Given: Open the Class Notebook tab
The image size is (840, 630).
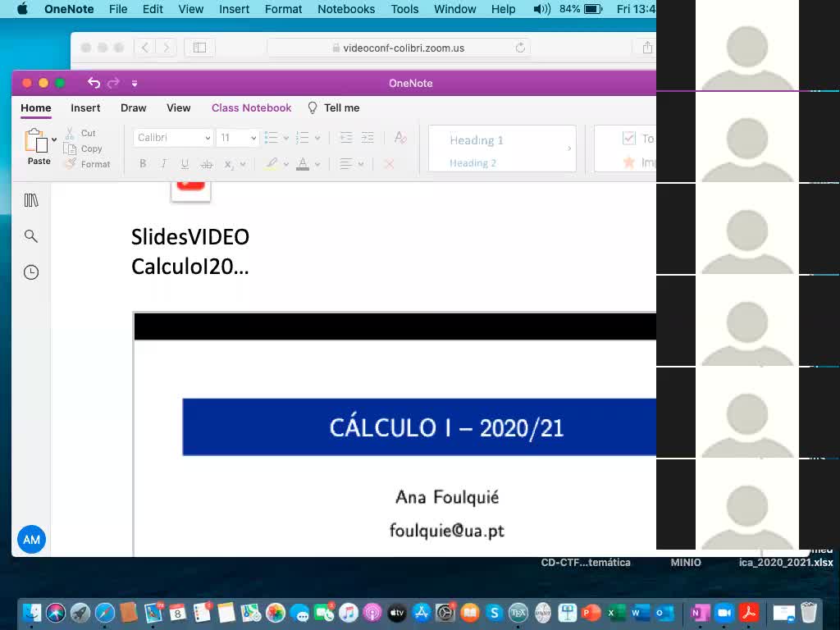Looking at the screenshot, I should coord(251,107).
